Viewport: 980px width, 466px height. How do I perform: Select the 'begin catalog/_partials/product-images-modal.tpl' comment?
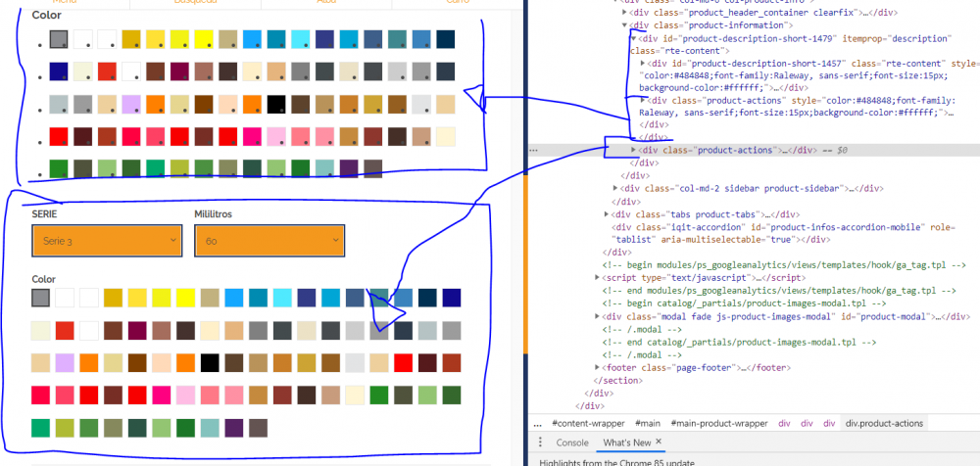coord(744,303)
